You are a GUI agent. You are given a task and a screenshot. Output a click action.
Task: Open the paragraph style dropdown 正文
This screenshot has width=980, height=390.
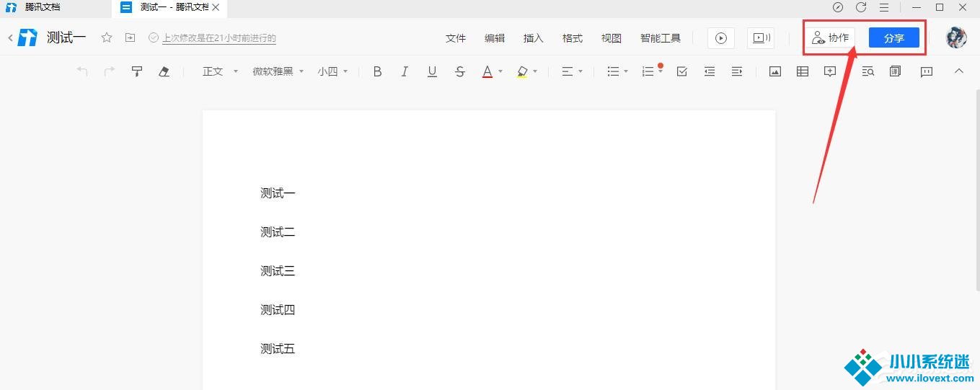(220, 71)
